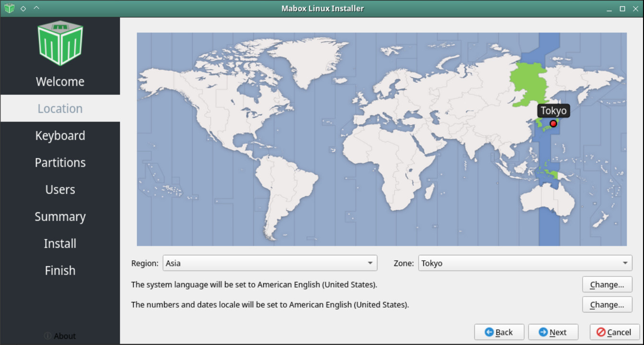Maximize the Mabox Linux Installer window
Image resolution: width=644 pixels, height=345 pixels.
(622, 9)
